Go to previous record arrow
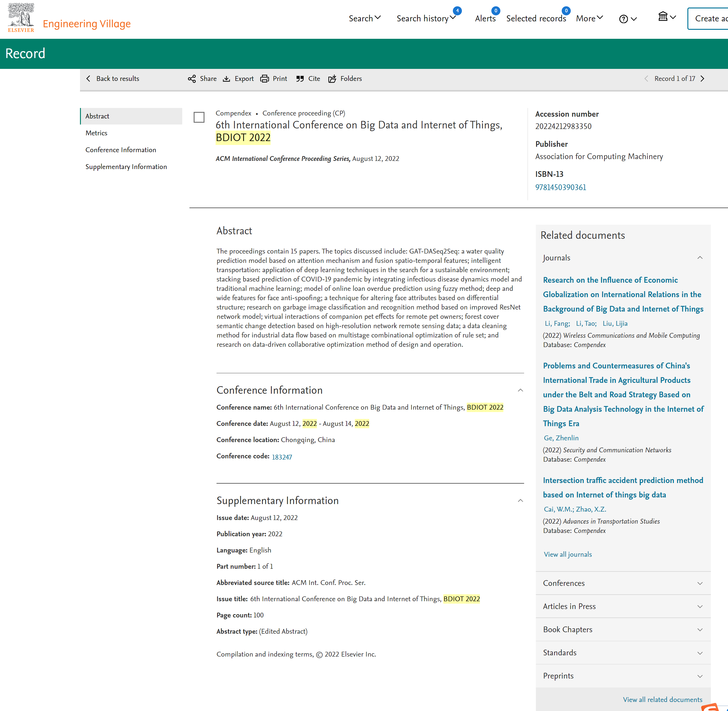Screen dimensions: 728x711 pos(646,79)
